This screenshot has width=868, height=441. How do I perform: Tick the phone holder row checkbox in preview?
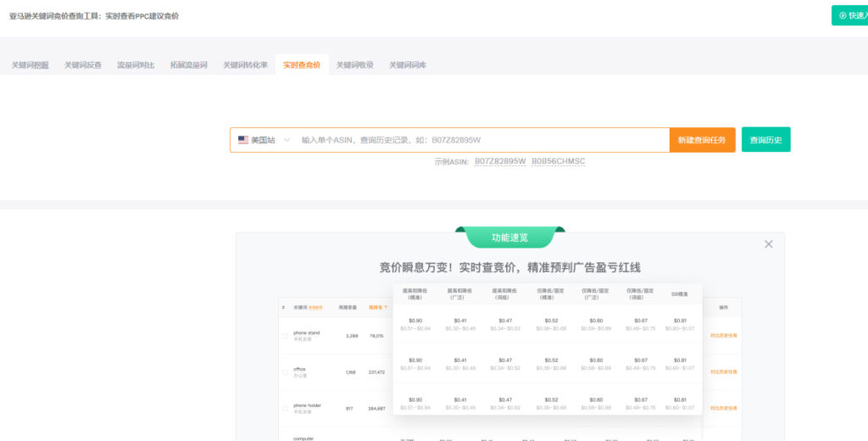pos(285,408)
